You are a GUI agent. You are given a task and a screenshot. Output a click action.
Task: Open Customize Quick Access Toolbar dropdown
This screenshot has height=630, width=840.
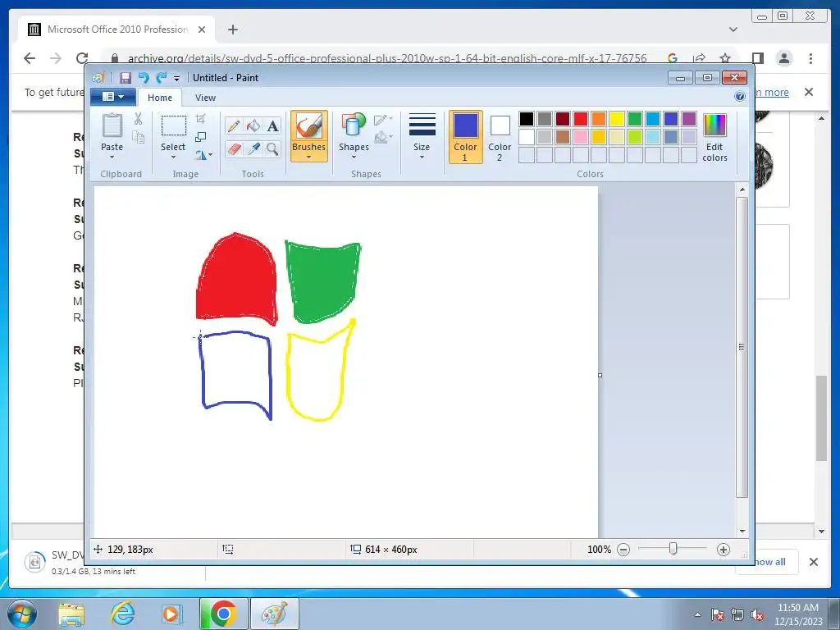[x=176, y=78]
